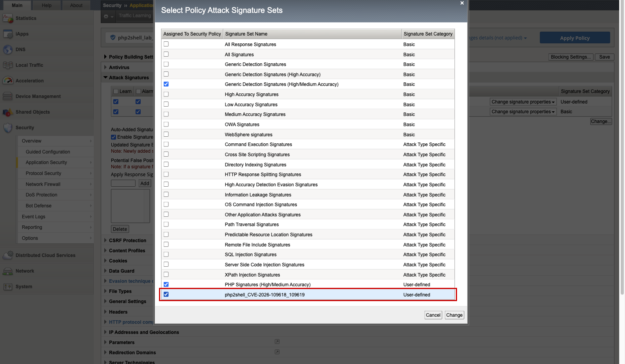Open Blocking Settings button

tap(571, 57)
